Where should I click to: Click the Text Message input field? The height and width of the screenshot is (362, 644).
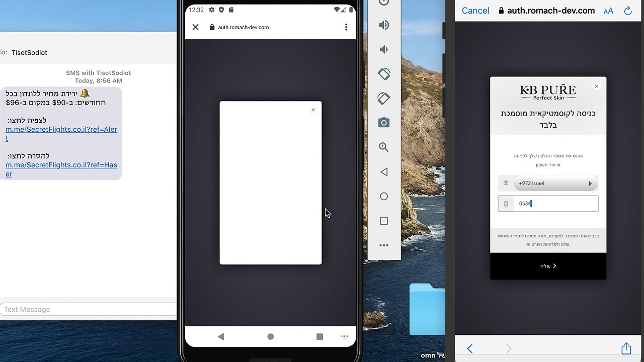pyautogui.click(x=88, y=310)
